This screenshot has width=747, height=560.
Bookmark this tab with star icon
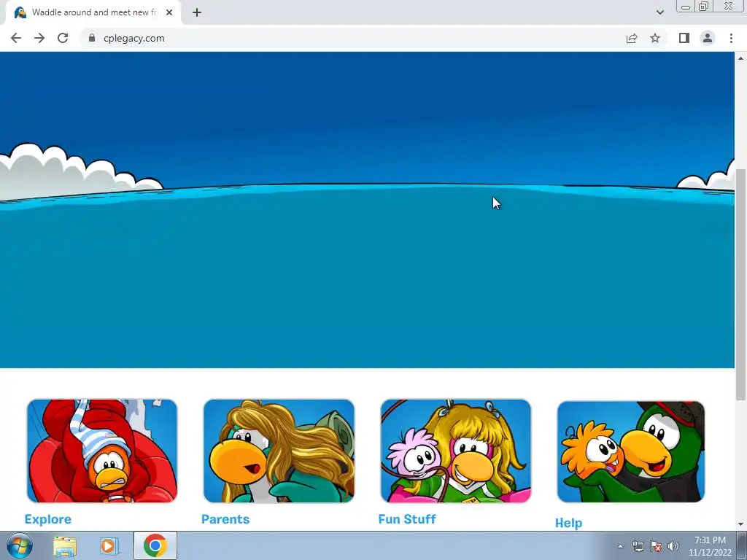tap(655, 38)
